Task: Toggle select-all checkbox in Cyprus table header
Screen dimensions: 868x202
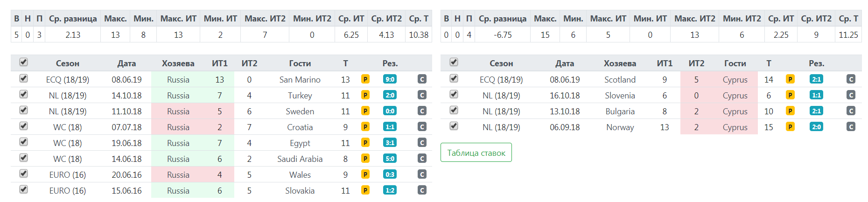Action: (454, 62)
